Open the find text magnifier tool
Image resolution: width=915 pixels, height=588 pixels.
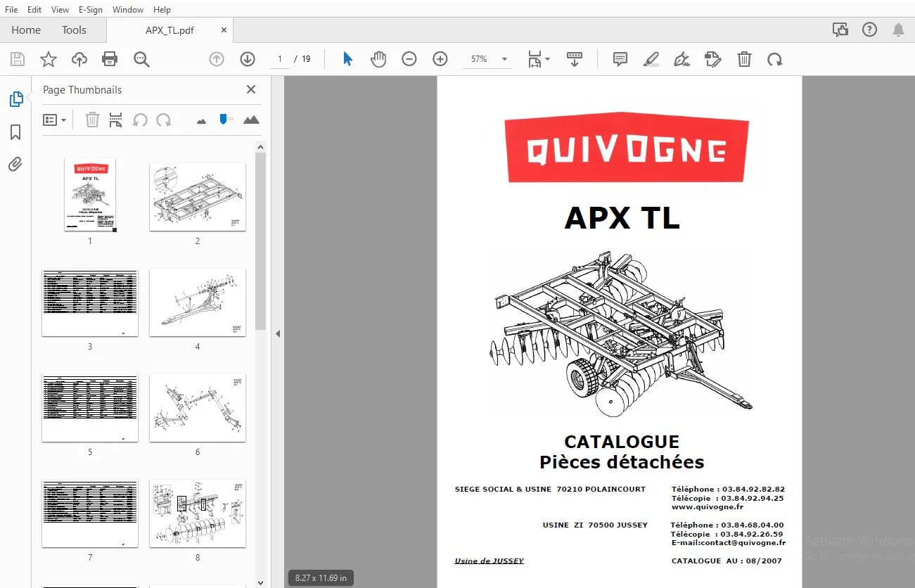pyautogui.click(x=141, y=59)
